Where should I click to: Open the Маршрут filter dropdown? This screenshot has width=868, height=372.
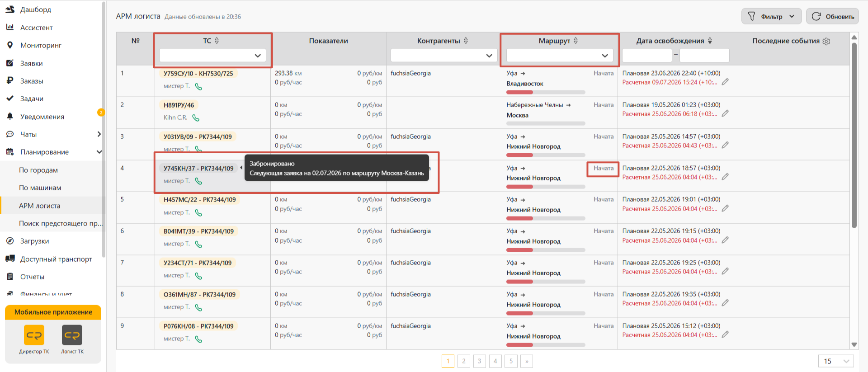tap(560, 56)
